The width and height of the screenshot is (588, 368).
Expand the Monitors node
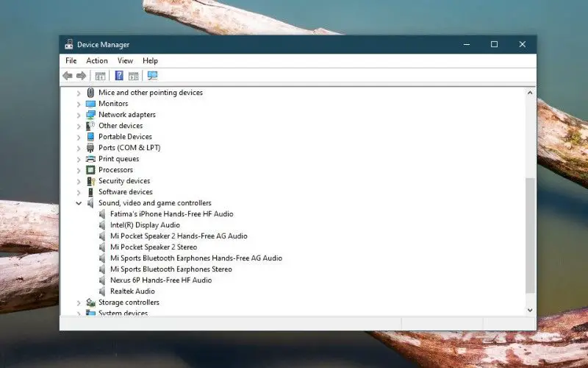(x=79, y=104)
